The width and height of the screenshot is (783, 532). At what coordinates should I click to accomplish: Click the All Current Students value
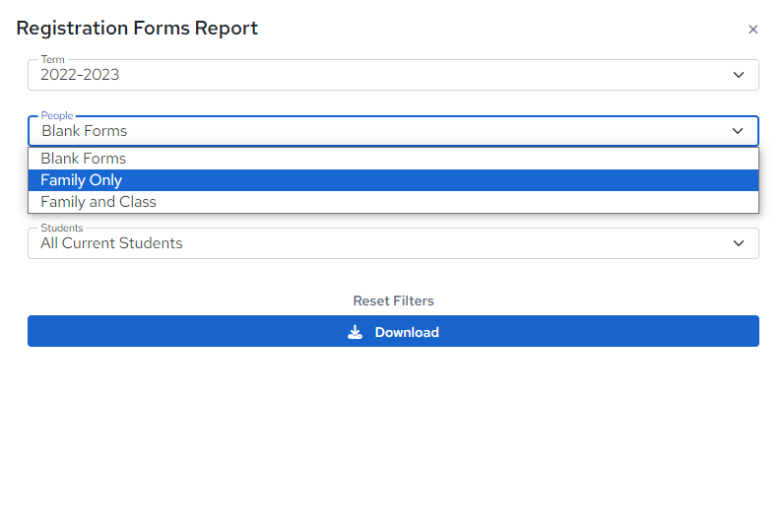pyautogui.click(x=111, y=243)
